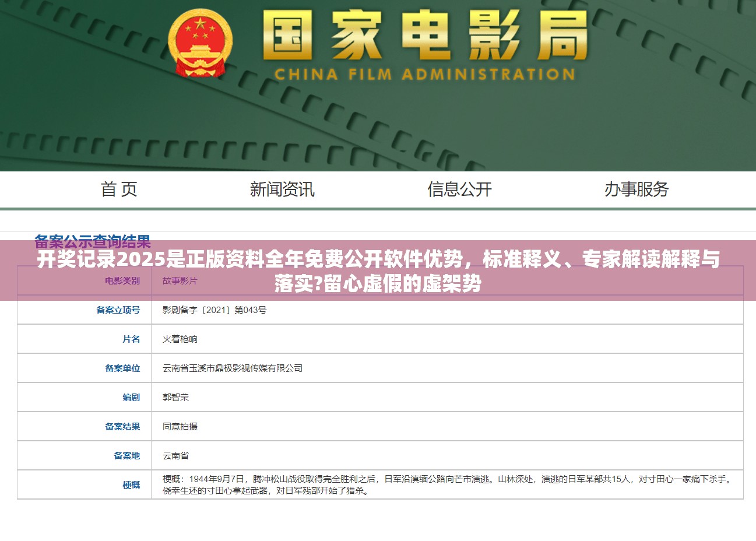Viewport: 756px width, 541px height.
Task: Select the 电影类别 label cell
Action: tap(85, 280)
